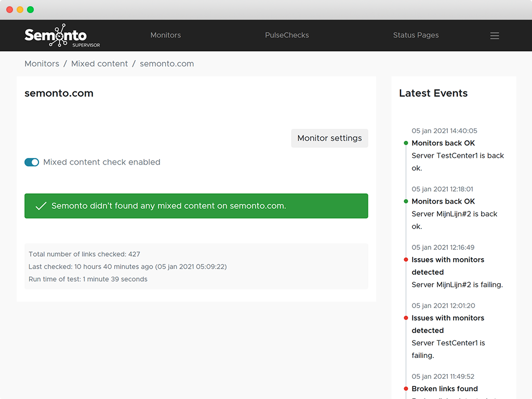This screenshot has width=532, height=399.
Task: Click Monitors breadcrumb link
Action: tap(42, 64)
